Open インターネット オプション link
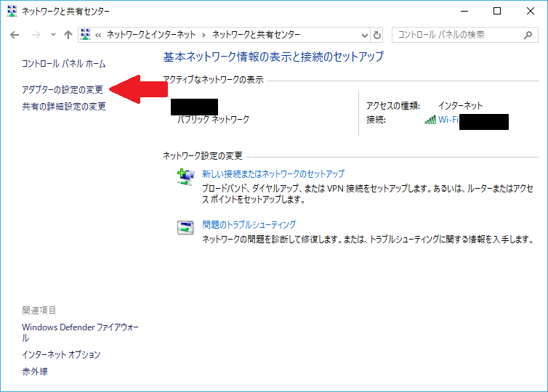The width and height of the screenshot is (548, 392). tap(61, 355)
